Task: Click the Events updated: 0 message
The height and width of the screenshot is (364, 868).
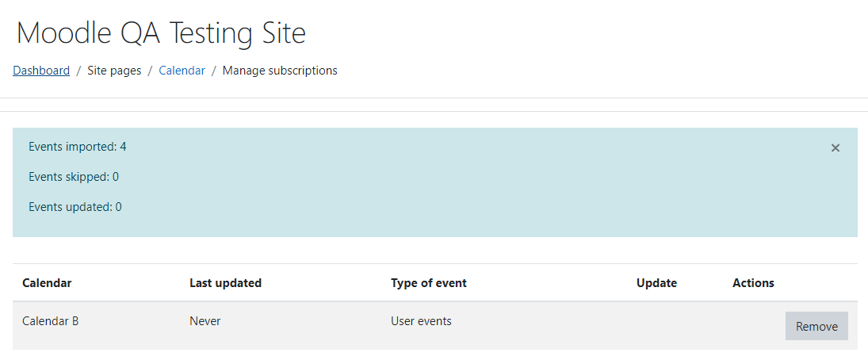Action: [75, 207]
